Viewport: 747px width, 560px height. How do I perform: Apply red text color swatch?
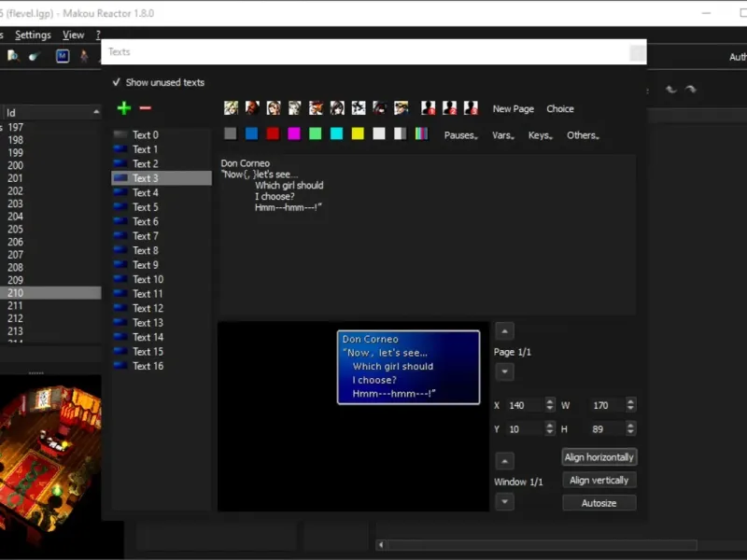[273, 133]
